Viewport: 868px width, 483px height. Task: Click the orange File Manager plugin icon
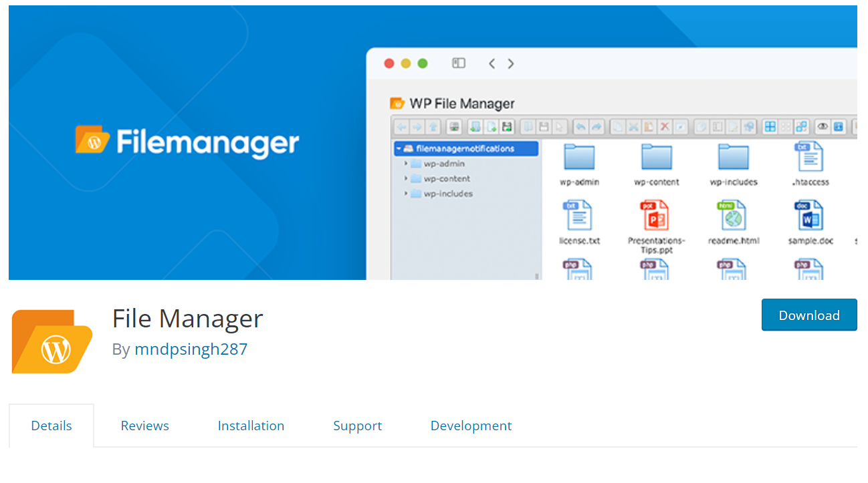52,341
